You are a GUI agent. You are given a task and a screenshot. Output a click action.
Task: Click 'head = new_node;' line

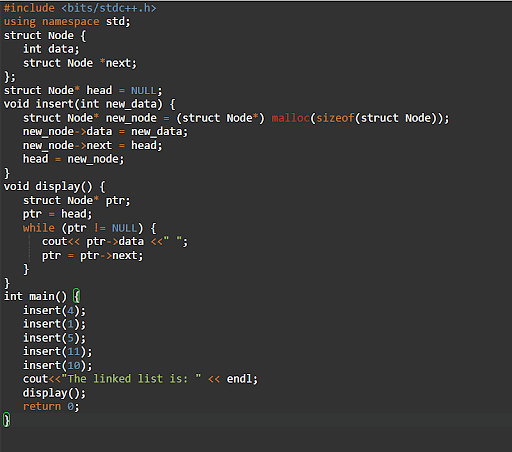(x=73, y=159)
